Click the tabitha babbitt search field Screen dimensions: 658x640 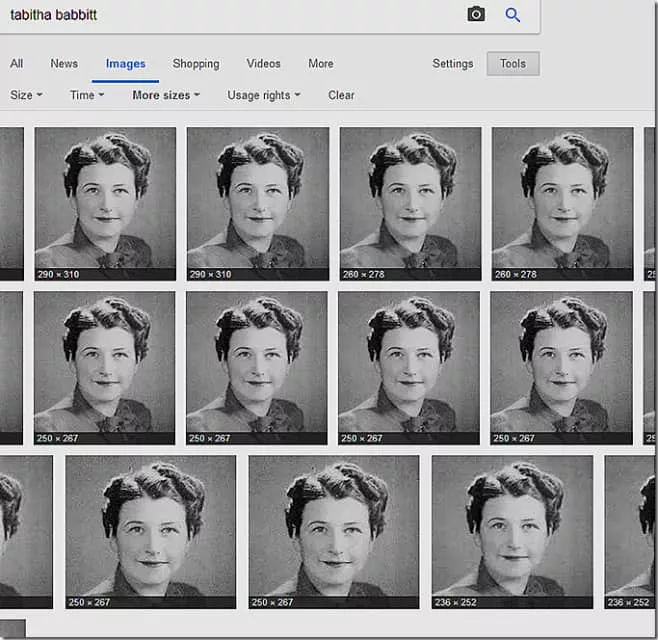pyautogui.click(x=230, y=15)
